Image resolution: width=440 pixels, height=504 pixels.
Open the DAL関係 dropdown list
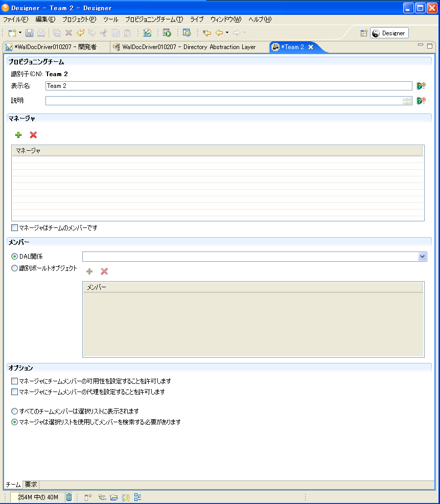[422, 257]
